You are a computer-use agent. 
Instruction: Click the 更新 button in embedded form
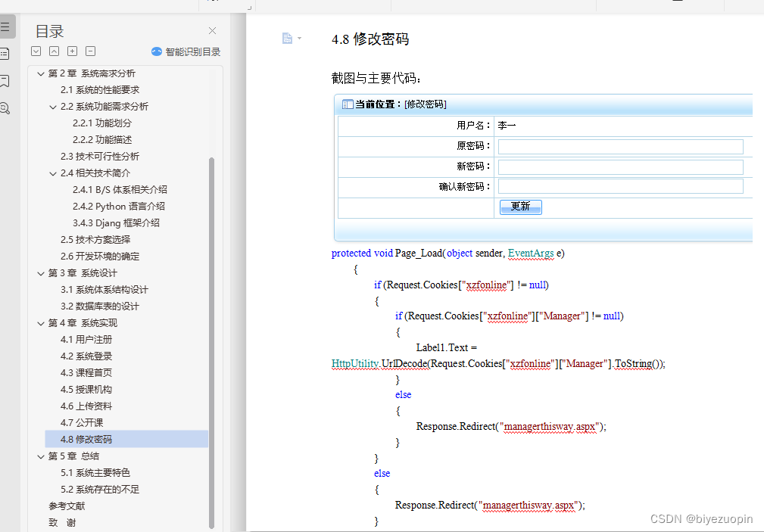coord(520,207)
